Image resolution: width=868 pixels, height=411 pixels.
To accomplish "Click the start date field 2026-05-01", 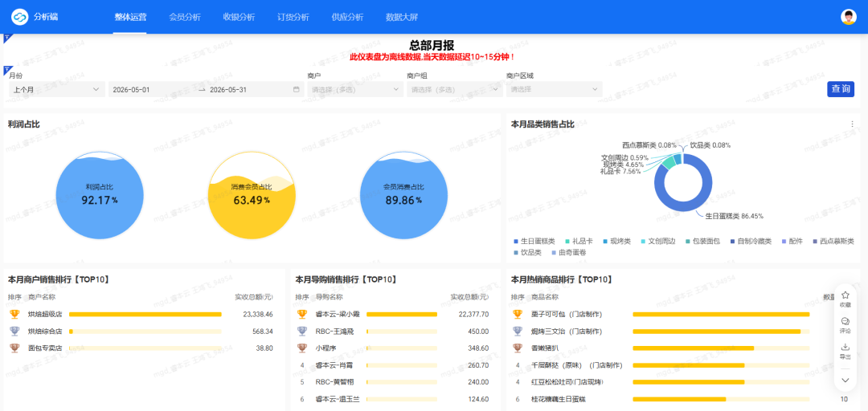I will 131,89.
